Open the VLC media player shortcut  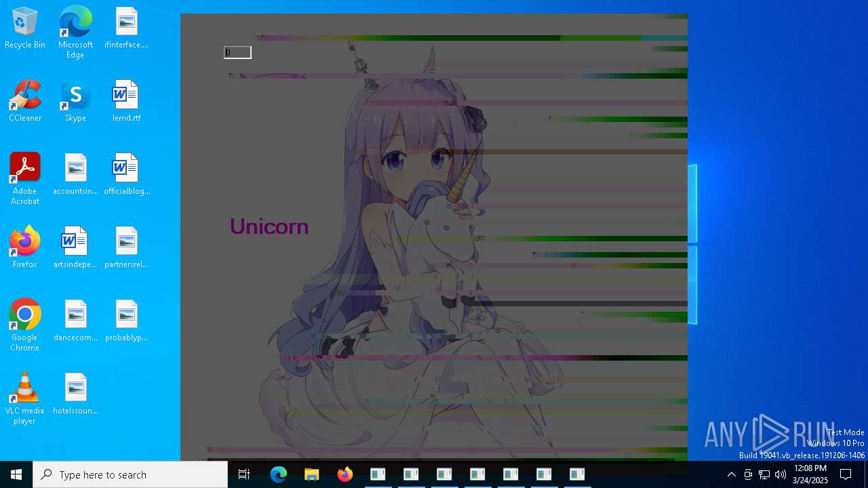(25, 399)
